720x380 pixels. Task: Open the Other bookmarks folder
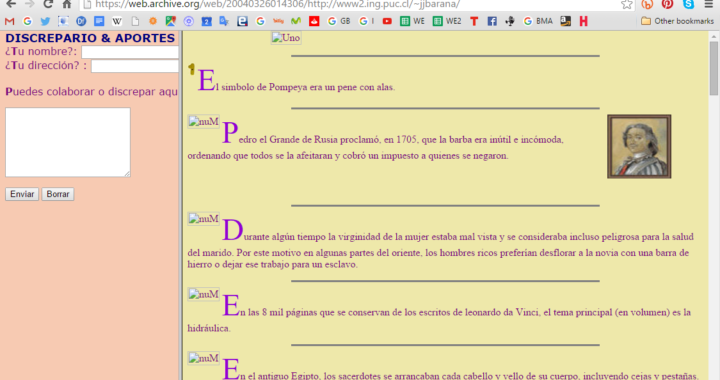677,21
